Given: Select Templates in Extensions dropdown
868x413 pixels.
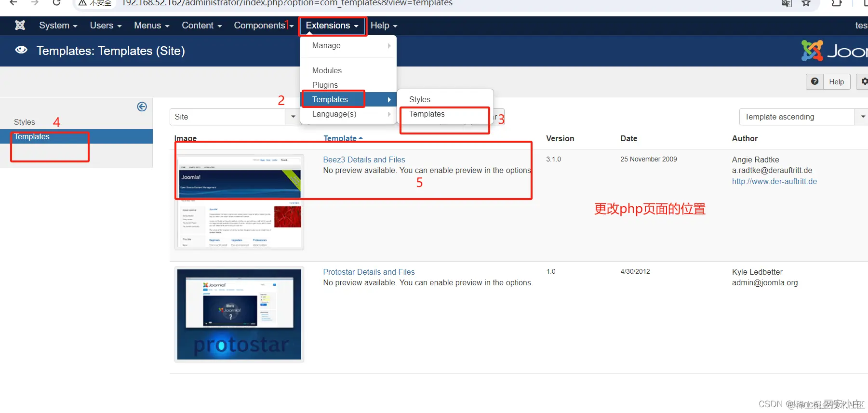Looking at the screenshot, I should tap(348, 99).
